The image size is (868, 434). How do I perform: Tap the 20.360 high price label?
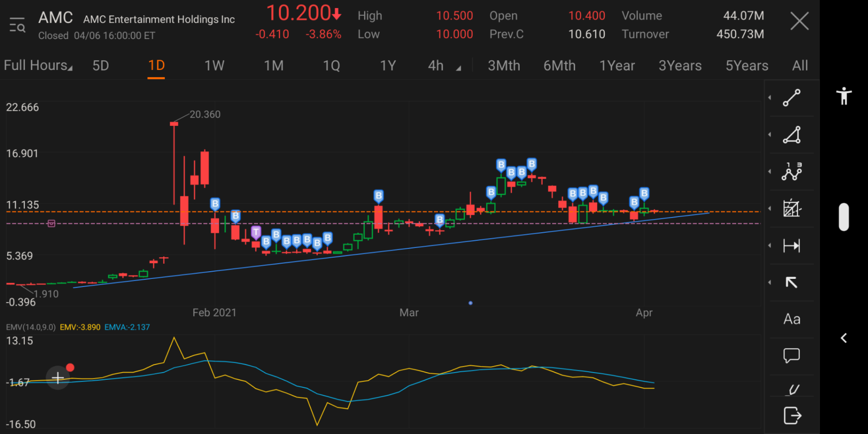pos(205,114)
